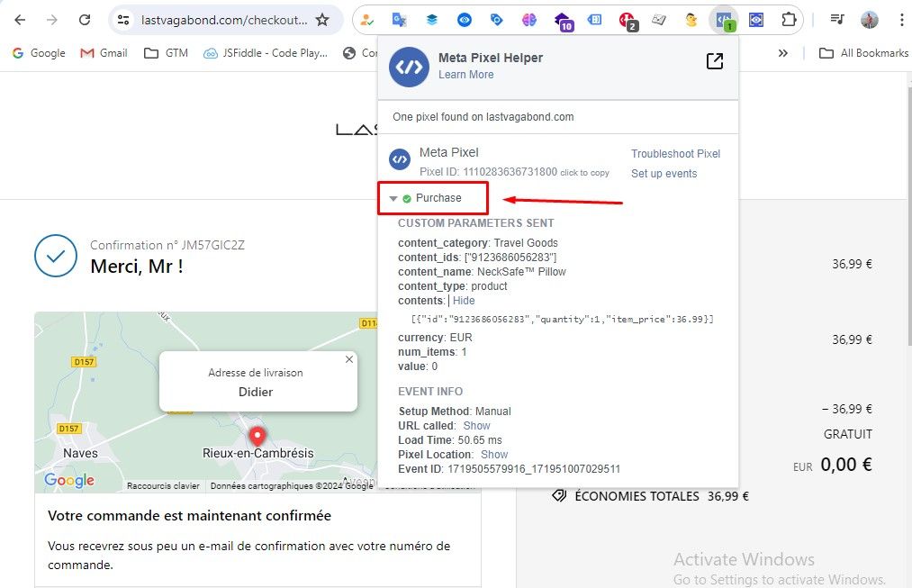Go back to the previous page
Viewport: 912px width, 588px height.
tap(20, 20)
